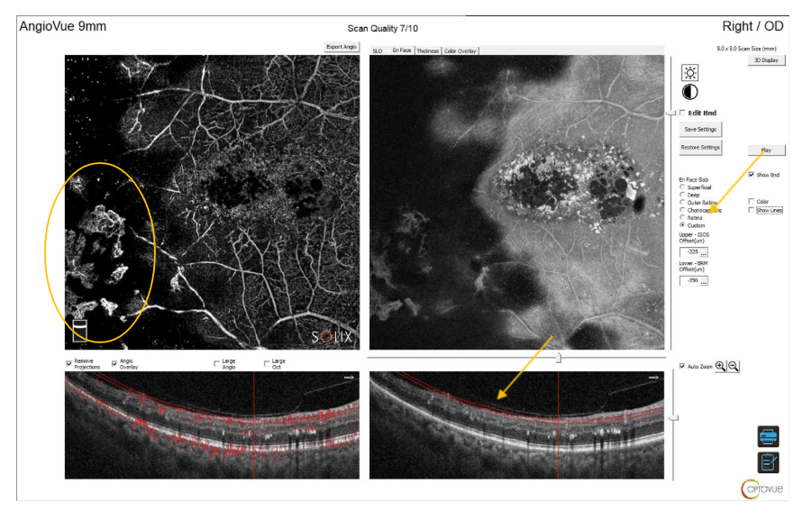Click the Restore Settings button
Image resolution: width=812 pixels, height=510 pixels.
(x=700, y=148)
